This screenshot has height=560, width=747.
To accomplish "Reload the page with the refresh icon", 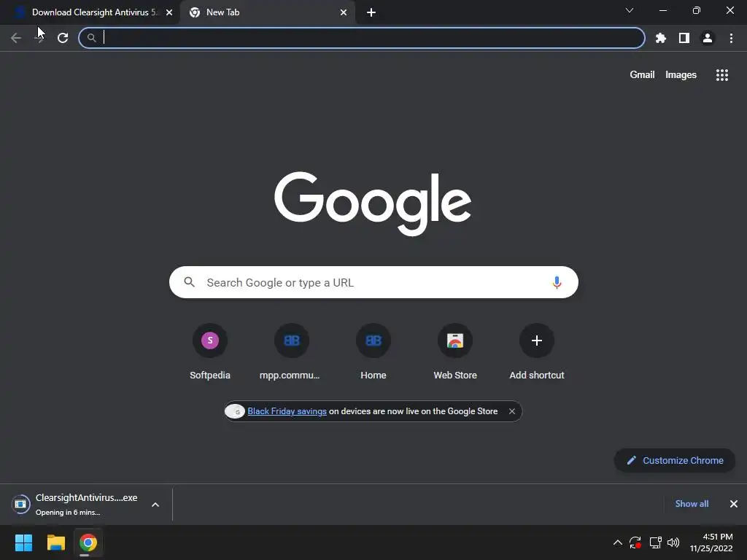I will (63, 38).
